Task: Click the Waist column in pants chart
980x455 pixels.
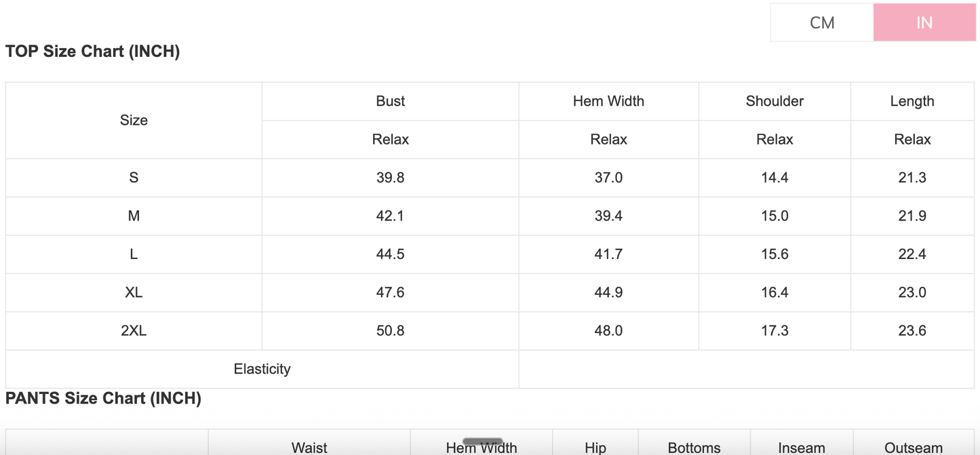Action: click(x=309, y=448)
